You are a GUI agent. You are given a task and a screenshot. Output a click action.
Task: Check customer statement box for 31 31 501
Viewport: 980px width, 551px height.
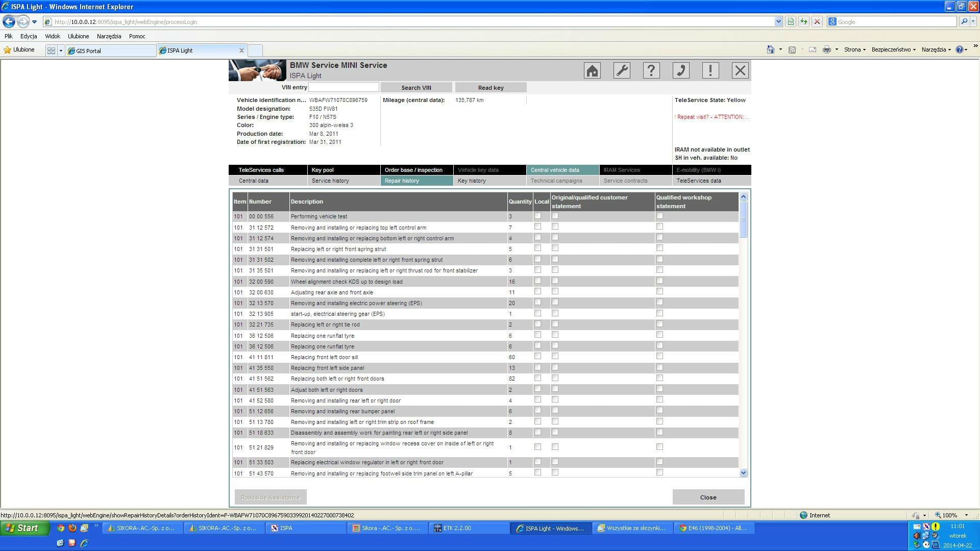[x=555, y=248]
